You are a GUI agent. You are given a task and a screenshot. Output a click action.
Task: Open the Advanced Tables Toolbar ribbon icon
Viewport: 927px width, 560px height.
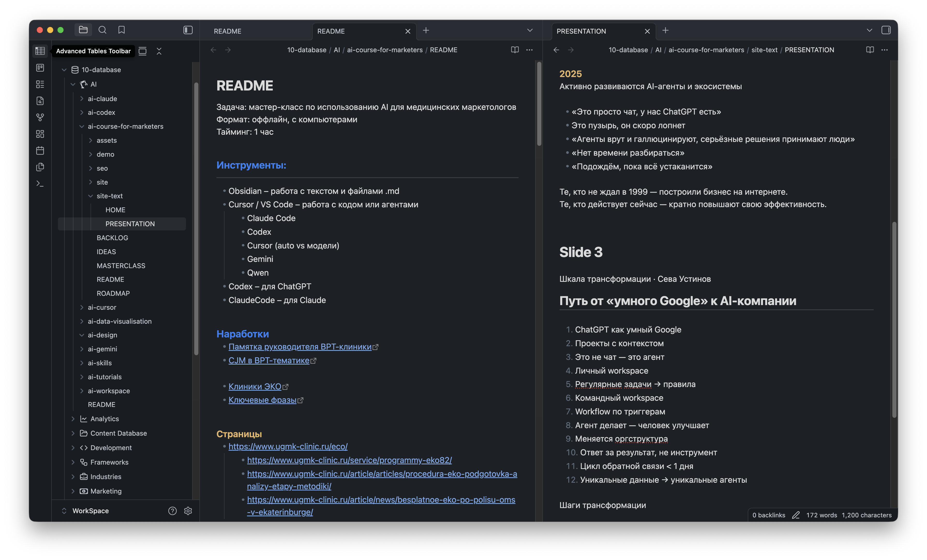click(40, 51)
